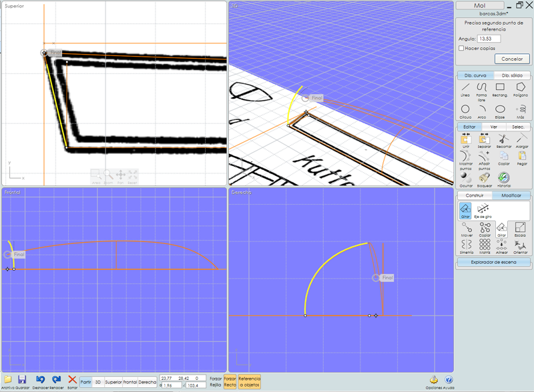
Task: Select the Rectáng. rectangle tool
Action: point(500,89)
